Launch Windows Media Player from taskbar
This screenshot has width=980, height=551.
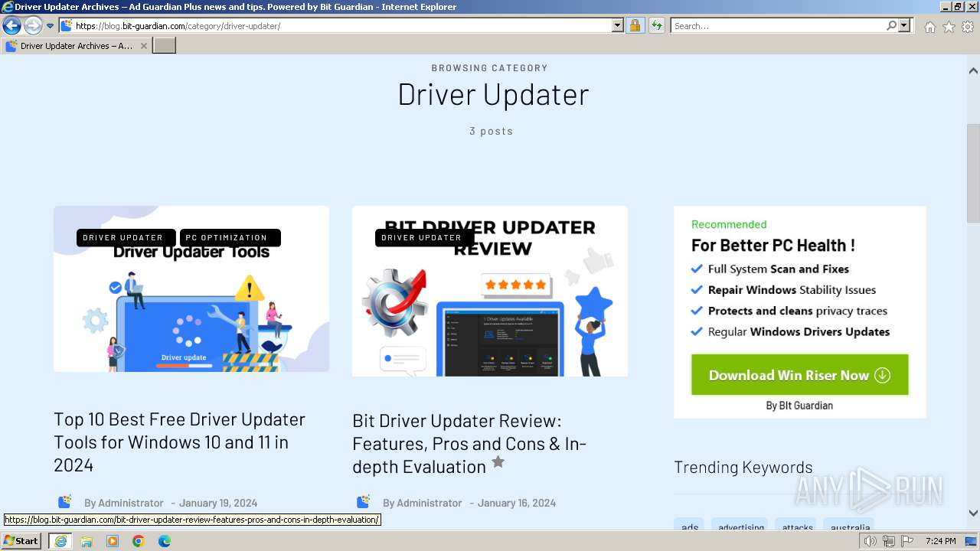113,541
